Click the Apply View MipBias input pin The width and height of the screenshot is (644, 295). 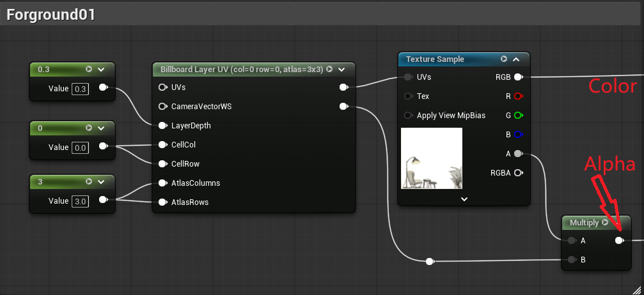point(408,116)
